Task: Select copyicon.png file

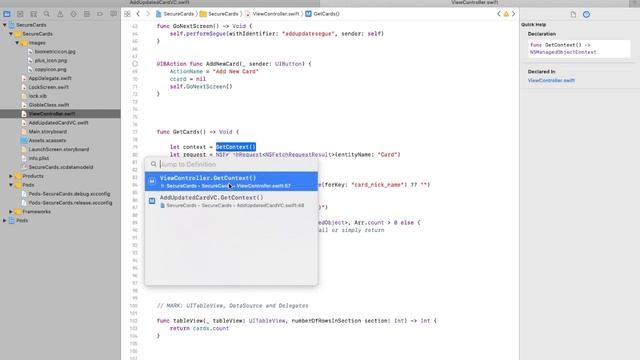Action: [x=50, y=69]
